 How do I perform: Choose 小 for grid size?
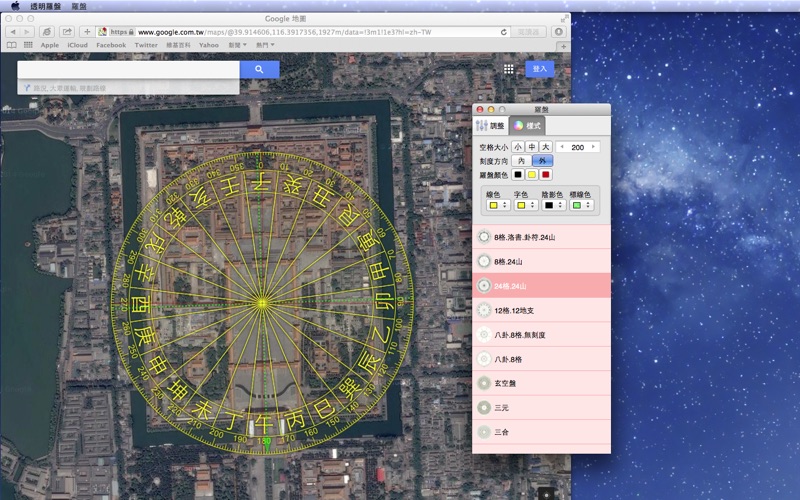pyautogui.click(x=518, y=147)
